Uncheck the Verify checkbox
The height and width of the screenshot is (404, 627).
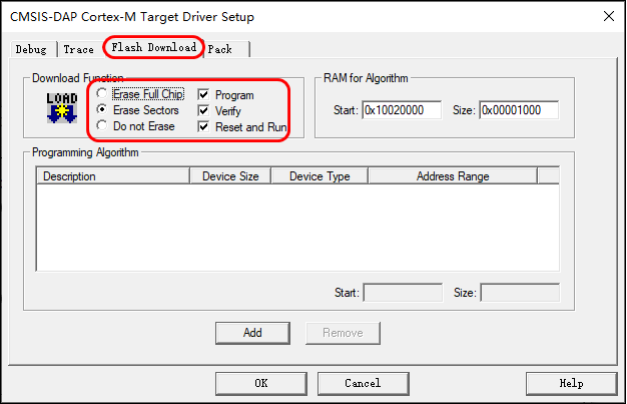pyautogui.click(x=204, y=110)
